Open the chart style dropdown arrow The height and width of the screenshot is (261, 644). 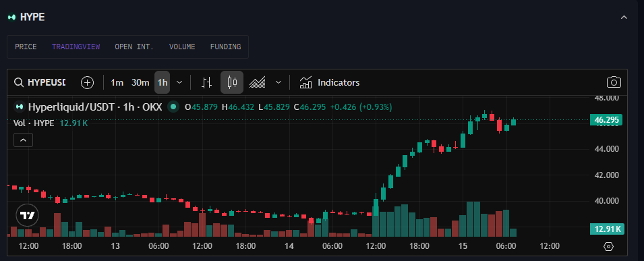[x=279, y=82]
